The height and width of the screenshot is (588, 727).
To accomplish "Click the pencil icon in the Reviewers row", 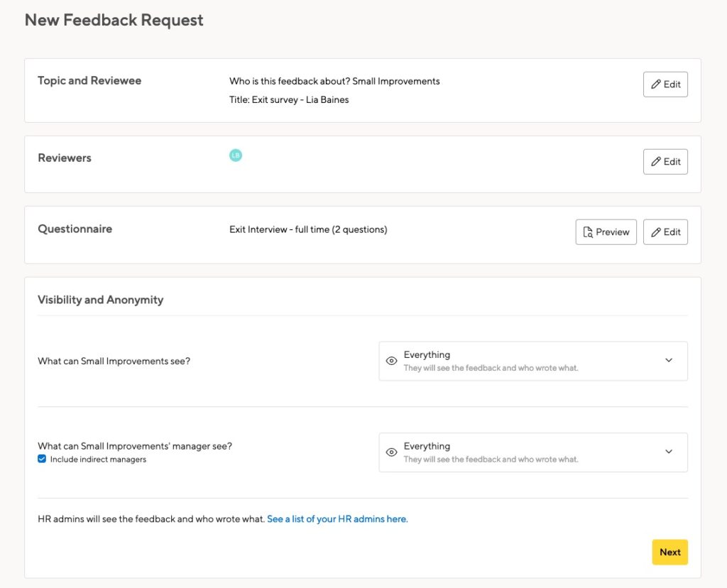I will pos(655,161).
